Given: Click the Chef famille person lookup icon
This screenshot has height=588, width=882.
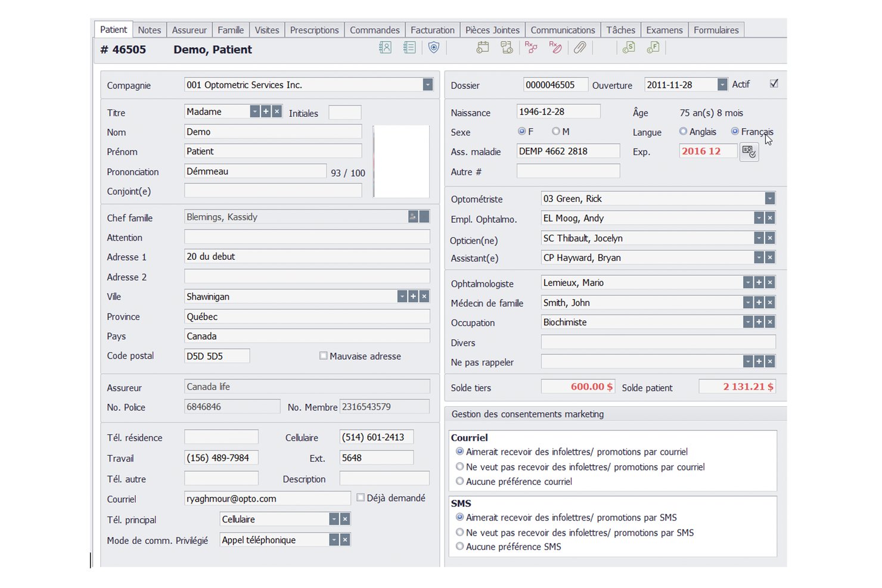Looking at the screenshot, I should pos(413,217).
